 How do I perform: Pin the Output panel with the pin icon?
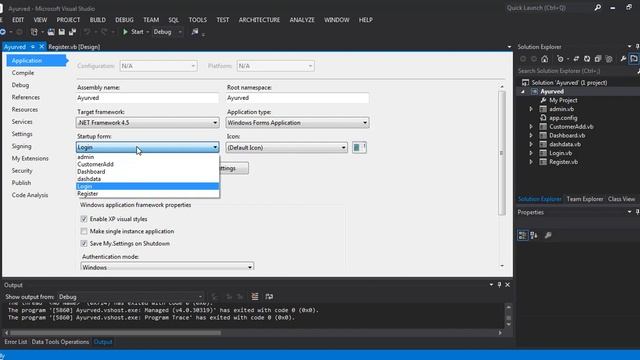pyautogui.click(x=499, y=284)
